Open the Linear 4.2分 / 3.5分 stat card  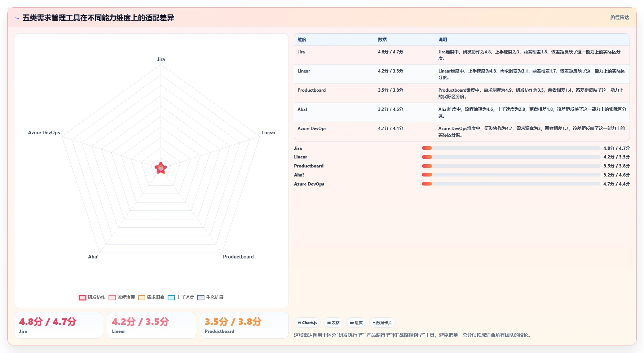coord(151,325)
